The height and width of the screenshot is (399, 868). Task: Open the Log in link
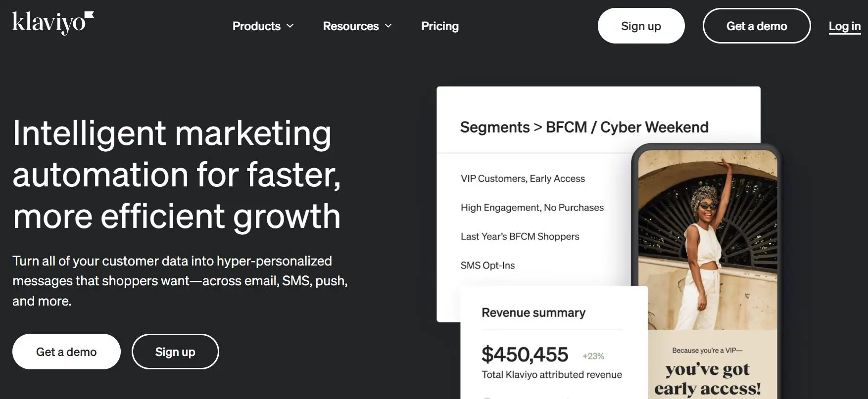tap(845, 26)
